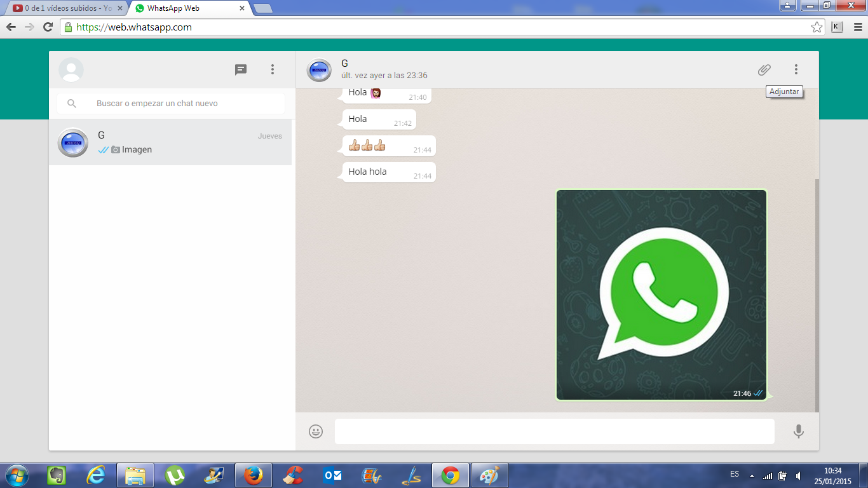Bookmark this page with the star icon
Image resolution: width=868 pixels, height=488 pixels.
817,27
